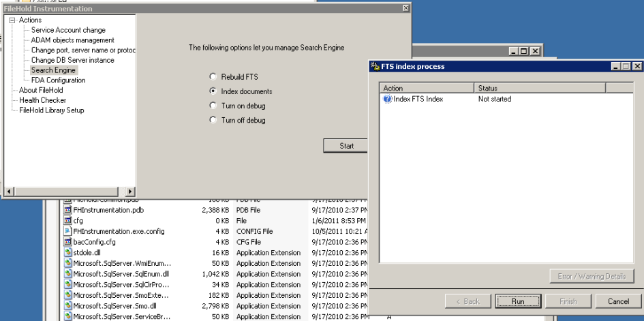Select the Rebuild FTS radio button
This screenshot has width=644, height=321.
(x=213, y=76)
